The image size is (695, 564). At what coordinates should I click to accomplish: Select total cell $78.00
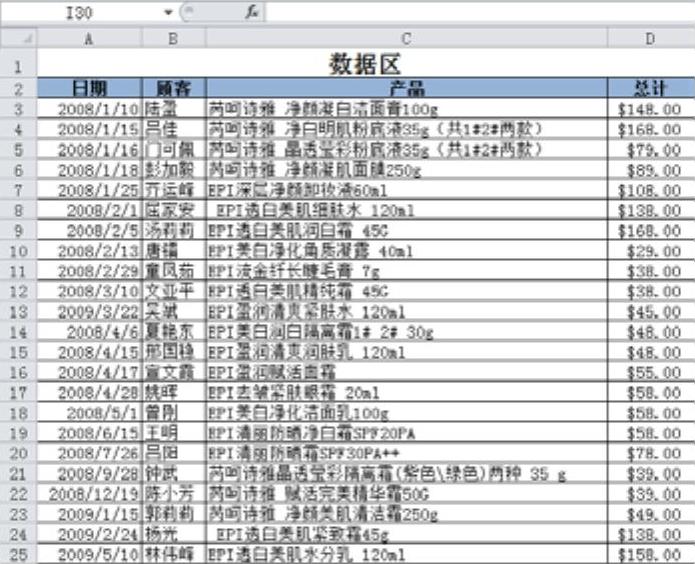point(651,453)
